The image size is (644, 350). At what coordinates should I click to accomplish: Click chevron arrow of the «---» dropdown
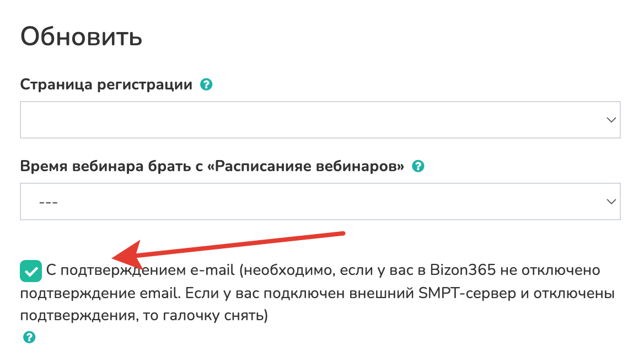click(x=610, y=201)
